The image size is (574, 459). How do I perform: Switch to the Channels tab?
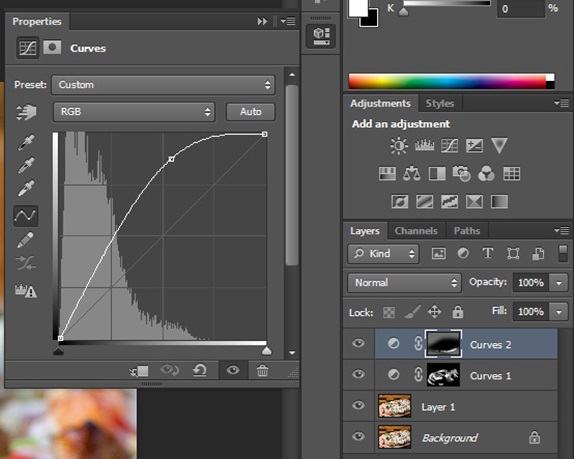tap(416, 231)
